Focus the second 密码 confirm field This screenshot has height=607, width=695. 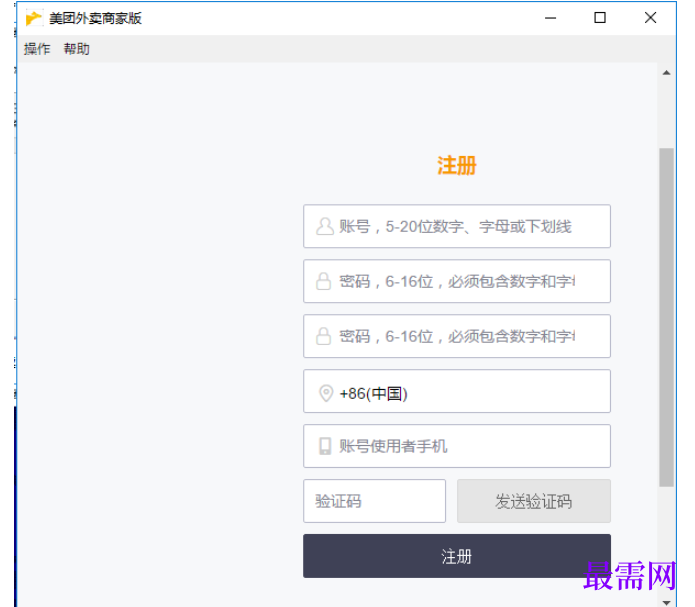tap(457, 336)
